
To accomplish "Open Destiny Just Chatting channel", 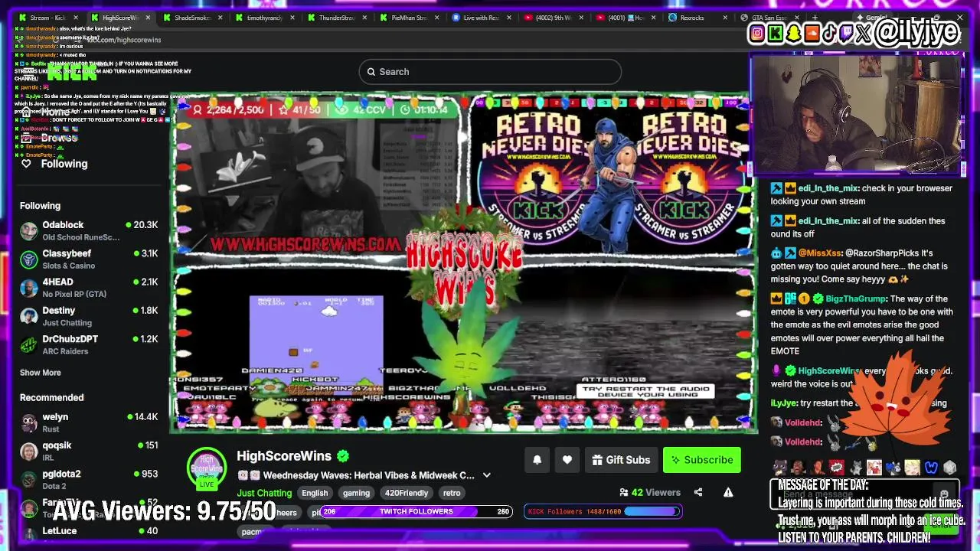I will (89, 316).
